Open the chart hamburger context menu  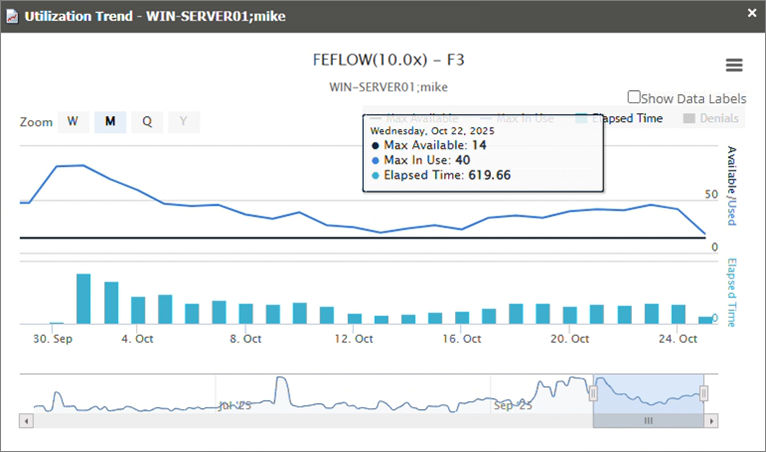click(734, 65)
